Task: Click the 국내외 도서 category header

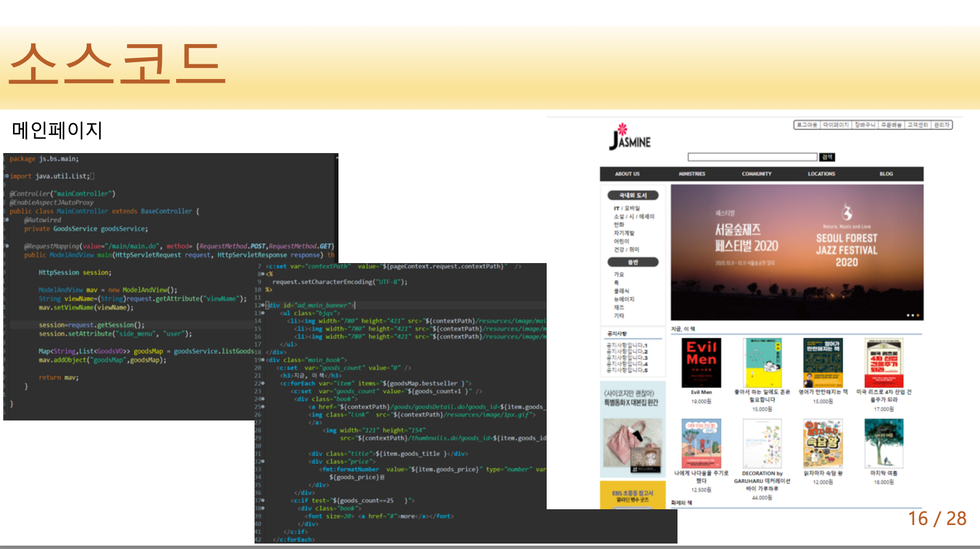Action: (x=633, y=196)
